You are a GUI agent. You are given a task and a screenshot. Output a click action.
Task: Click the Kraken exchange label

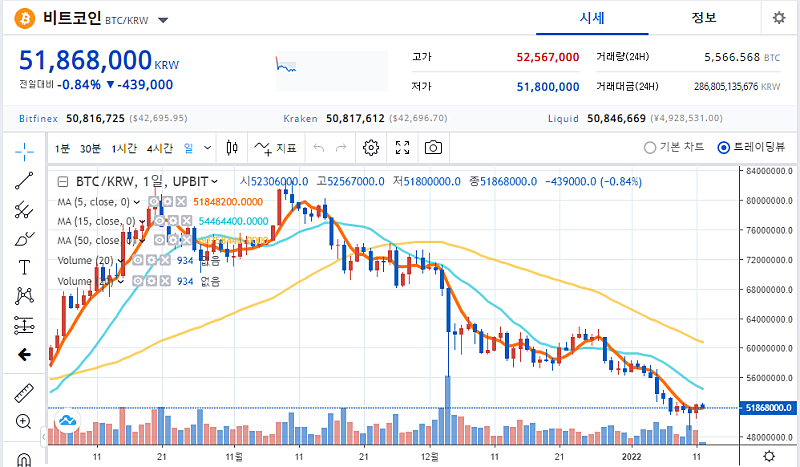point(301,118)
